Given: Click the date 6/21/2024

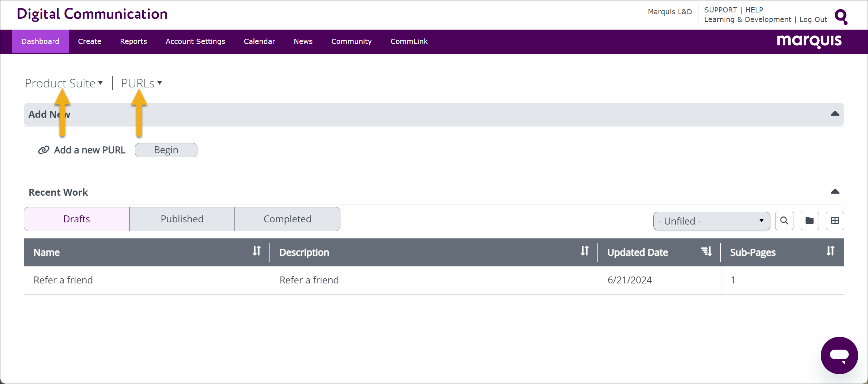Looking at the screenshot, I should (x=630, y=280).
